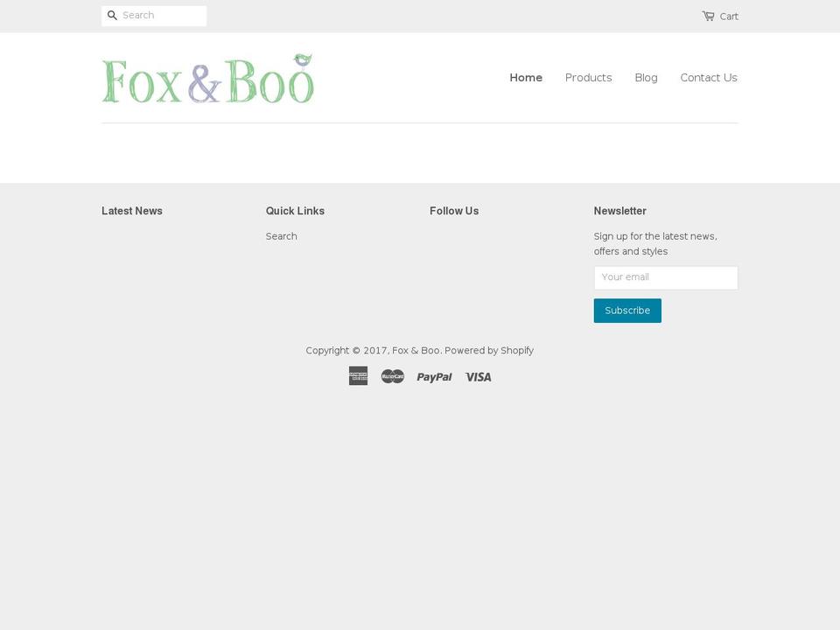The height and width of the screenshot is (630, 840).
Task: Click the American Express payment icon
Action: [x=359, y=376]
